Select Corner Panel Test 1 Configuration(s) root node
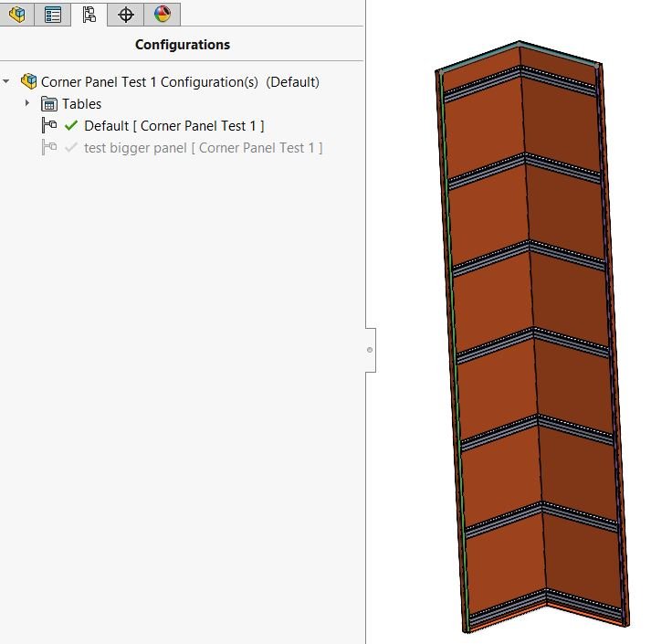Viewport: 651px width, 644px height. coord(180,82)
